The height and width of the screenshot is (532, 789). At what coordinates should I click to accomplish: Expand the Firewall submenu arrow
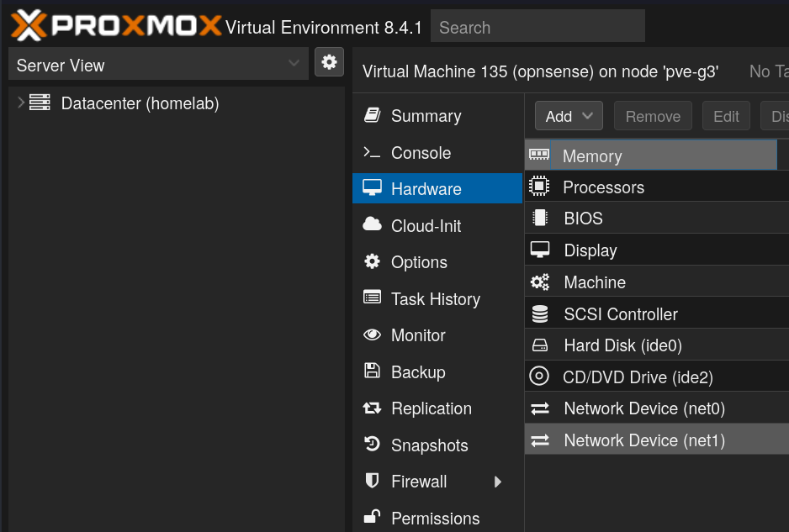click(498, 482)
